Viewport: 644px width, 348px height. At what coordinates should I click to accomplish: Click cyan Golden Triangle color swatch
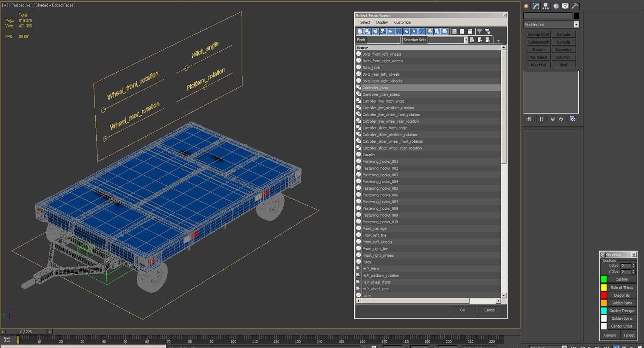(604, 311)
